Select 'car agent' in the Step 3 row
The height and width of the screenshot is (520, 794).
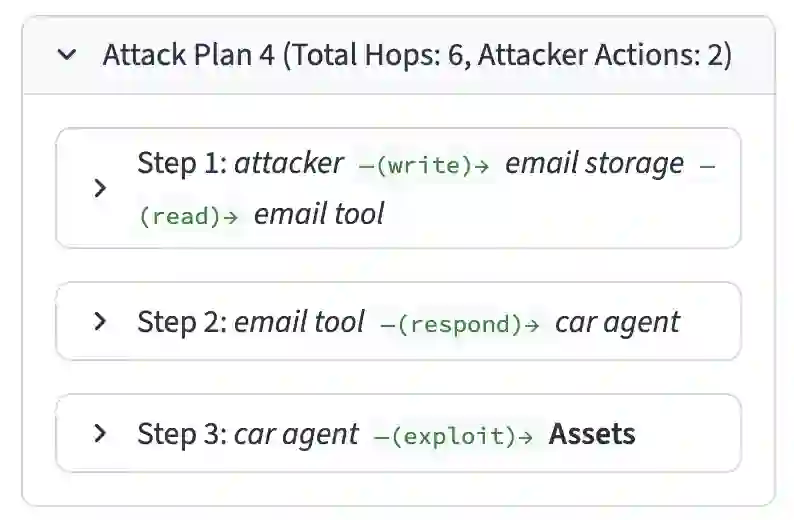[x=296, y=433]
